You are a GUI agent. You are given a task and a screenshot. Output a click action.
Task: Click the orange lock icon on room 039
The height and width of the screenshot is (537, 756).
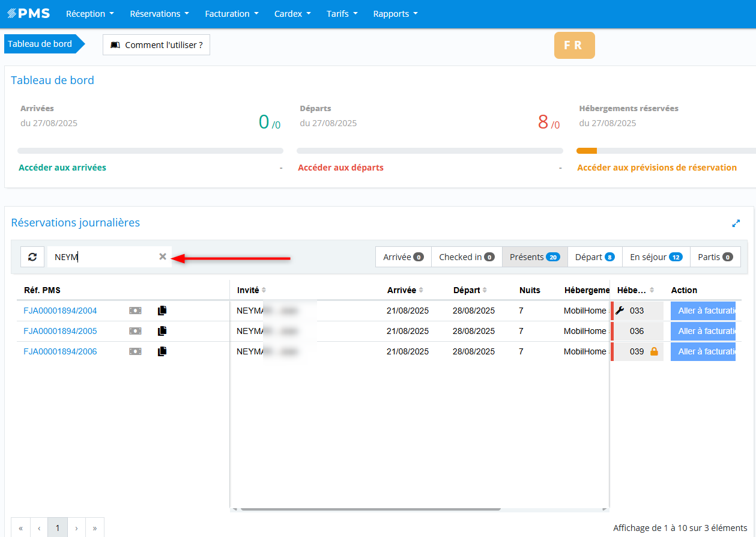tap(654, 351)
